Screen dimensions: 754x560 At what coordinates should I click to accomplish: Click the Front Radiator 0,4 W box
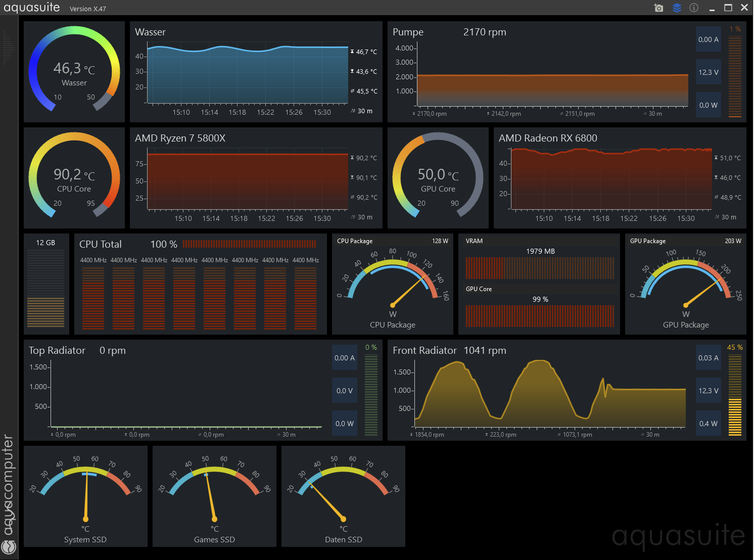(x=708, y=424)
